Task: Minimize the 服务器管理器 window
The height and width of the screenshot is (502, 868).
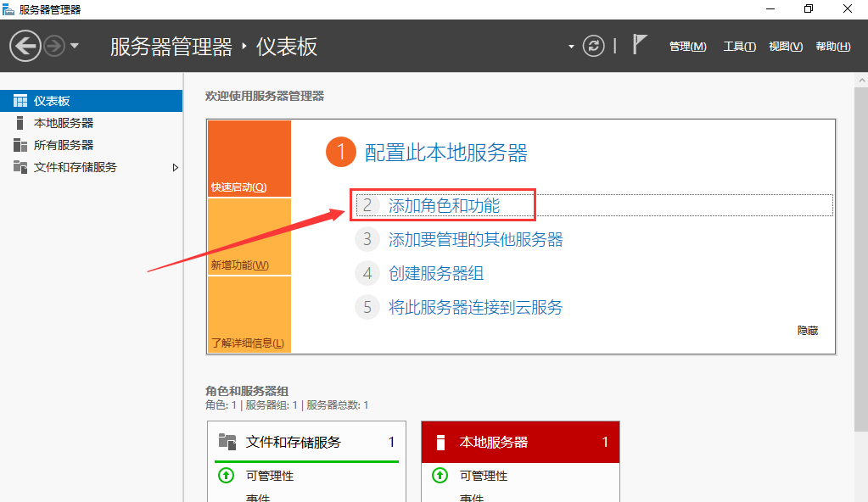Action: (770, 8)
